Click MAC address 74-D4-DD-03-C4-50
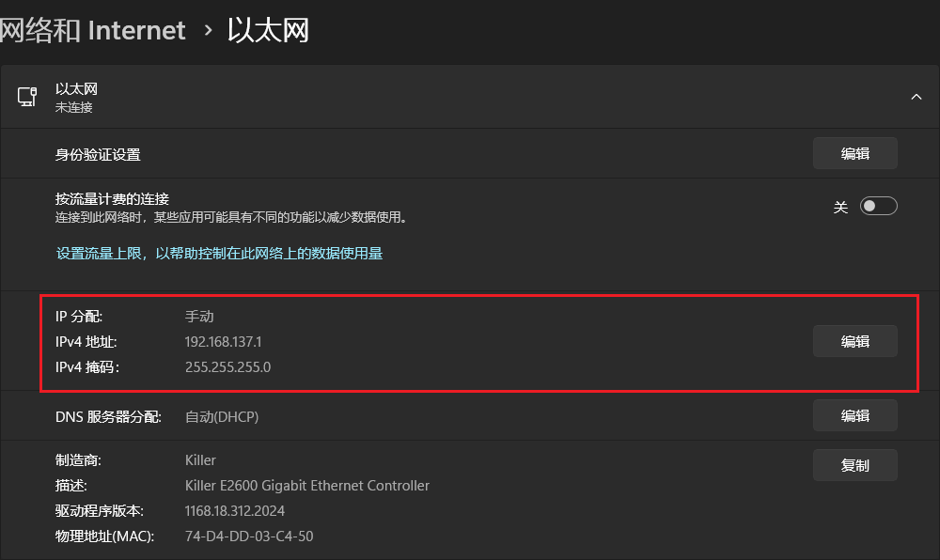 [x=249, y=537]
